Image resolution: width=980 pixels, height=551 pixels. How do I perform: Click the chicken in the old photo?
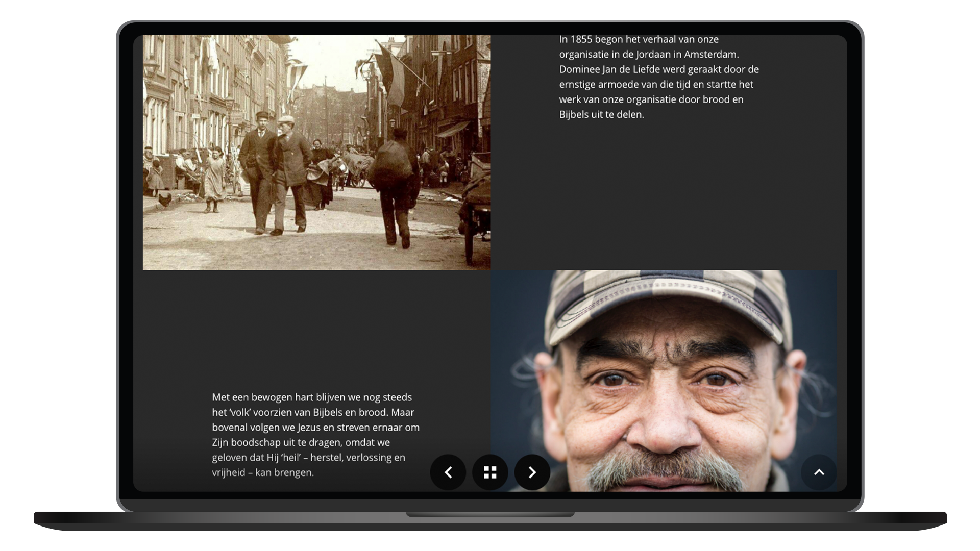(x=164, y=200)
